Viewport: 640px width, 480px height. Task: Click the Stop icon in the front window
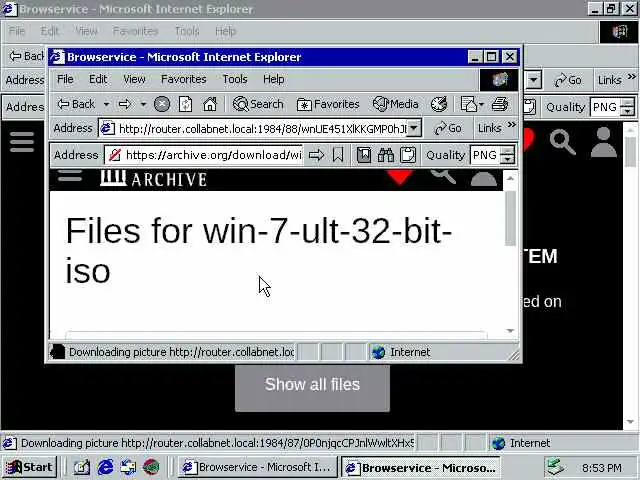pyautogui.click(x=162, y=104)
